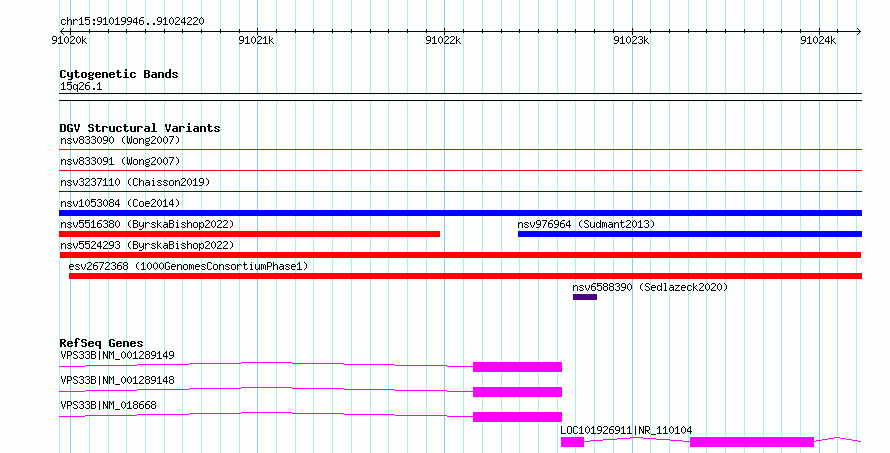Click the VPS33B|NM_001289149 transcript label
The width and height of the screenshot is (890, 453).
pos(117,355)
